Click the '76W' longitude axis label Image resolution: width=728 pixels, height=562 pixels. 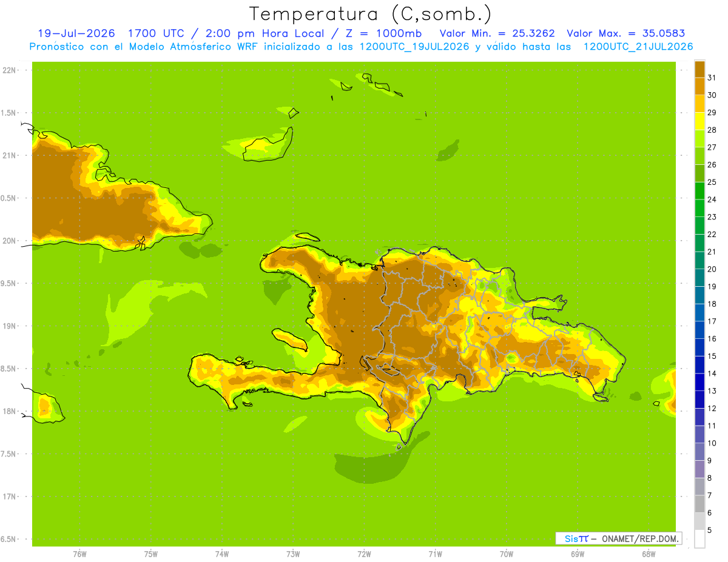[79, 554]
